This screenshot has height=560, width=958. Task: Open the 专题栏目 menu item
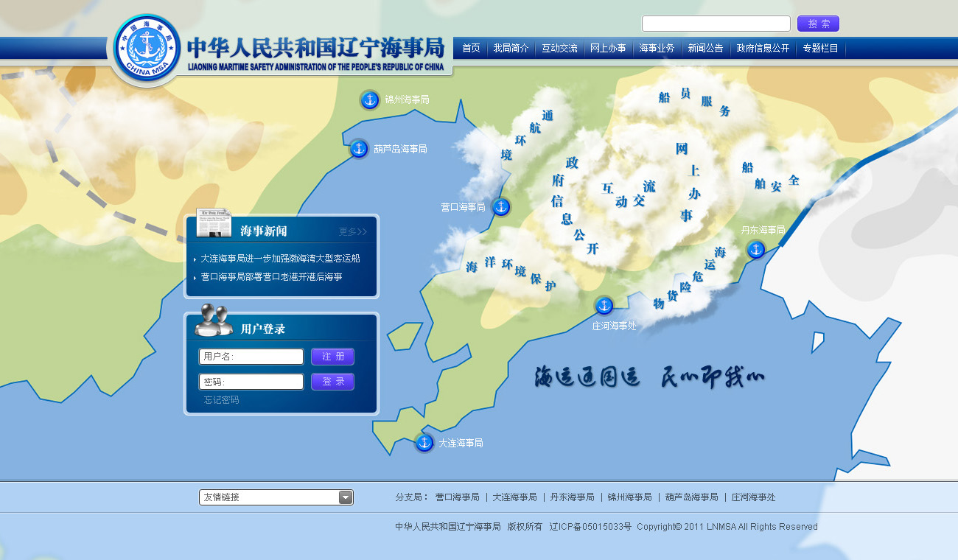point(820,49)
